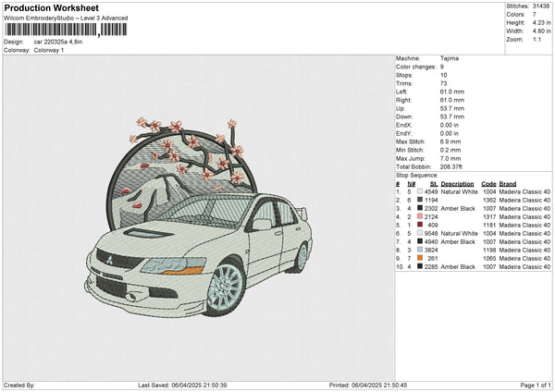Click the Production Worksheet title
This screenshot has width=555, height=392.
tap(52, 8)
